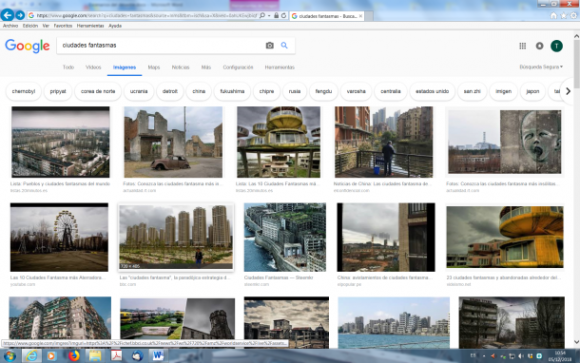Open the Edición menu
Image resolution: width=580 pixels, height=363 pixels.
point(30,26)
